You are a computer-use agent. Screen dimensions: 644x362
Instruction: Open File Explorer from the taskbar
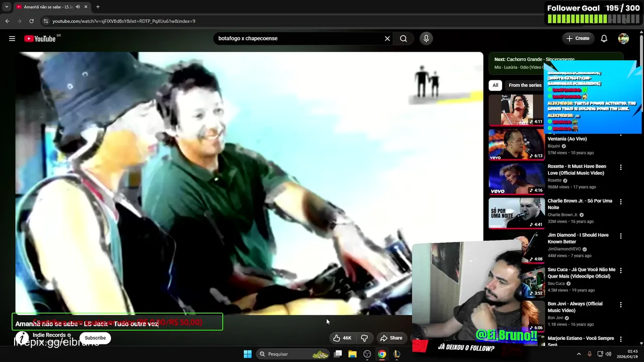(x=353, y=354)
